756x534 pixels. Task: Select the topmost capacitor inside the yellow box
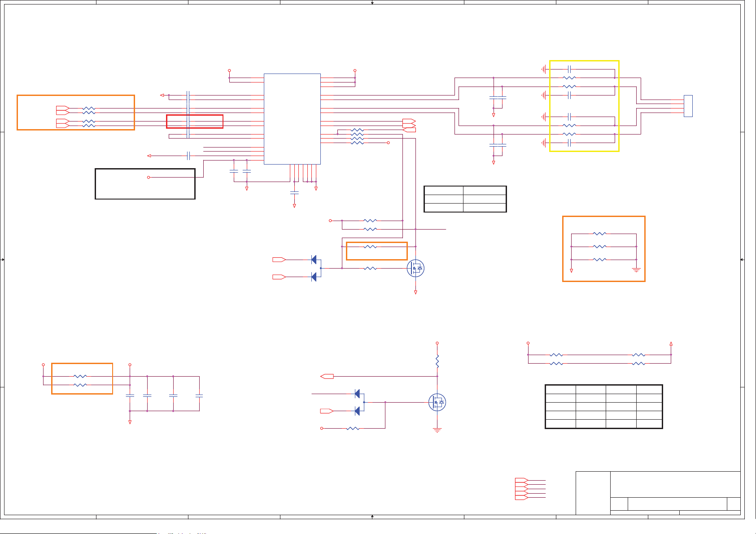click(569, 69)
